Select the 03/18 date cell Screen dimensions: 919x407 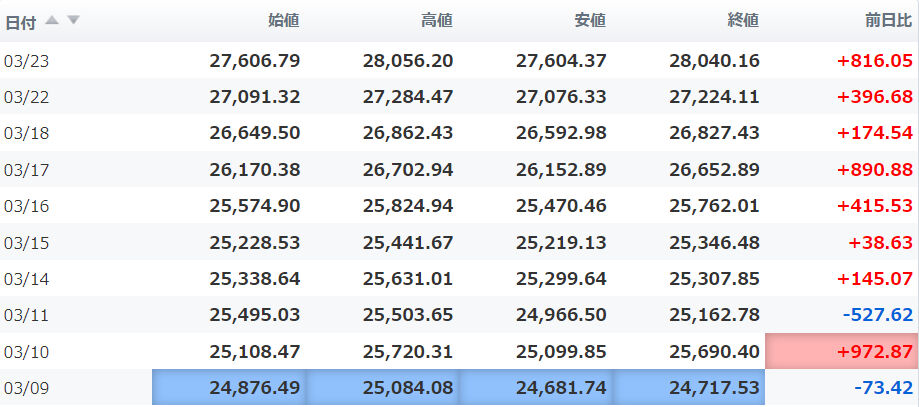pyautogui.click(x=26, y=134)
